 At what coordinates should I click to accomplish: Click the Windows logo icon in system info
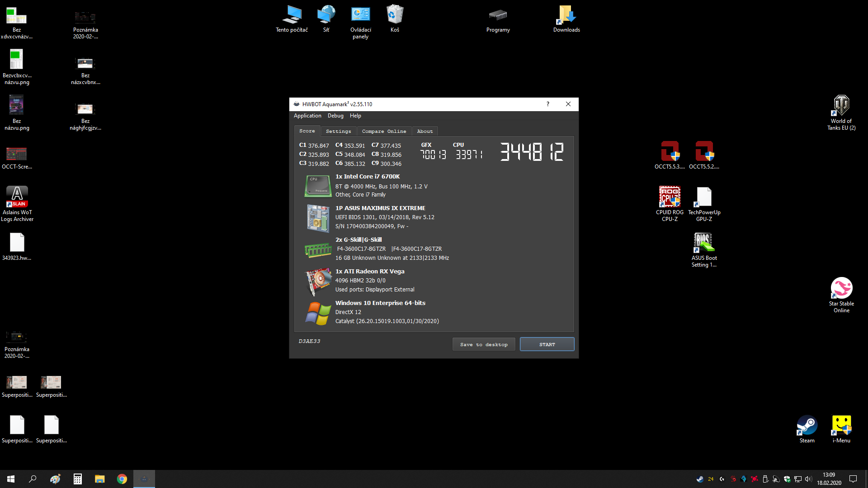pyautogui.click(x=318, y=313)
